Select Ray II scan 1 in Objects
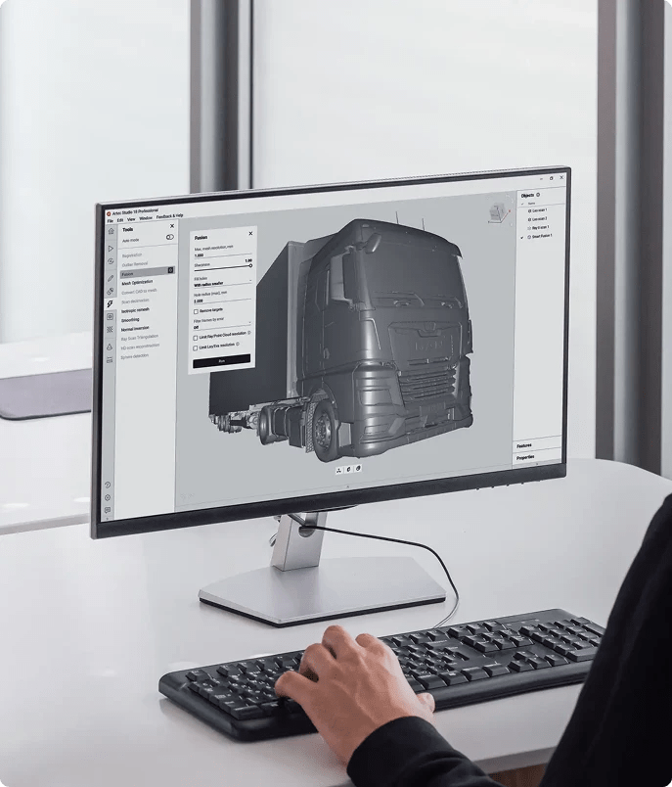The image size is (672, 787). pyautogui.click(x=540, y=227)
